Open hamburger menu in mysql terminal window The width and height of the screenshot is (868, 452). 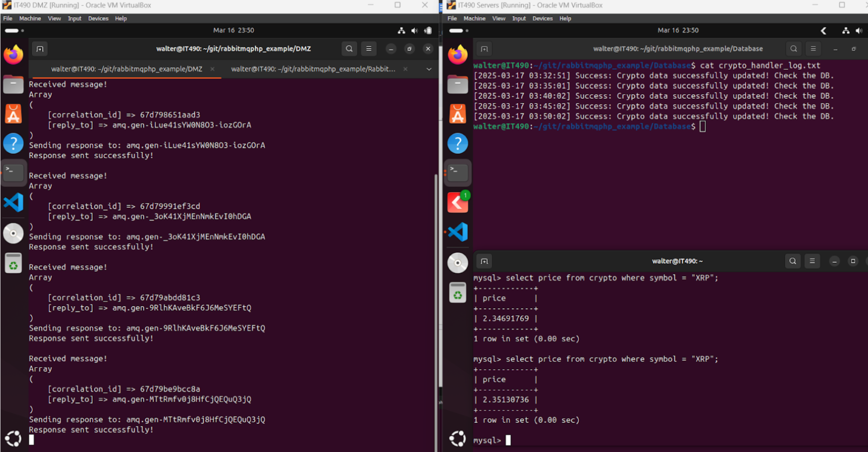[812, 261]
